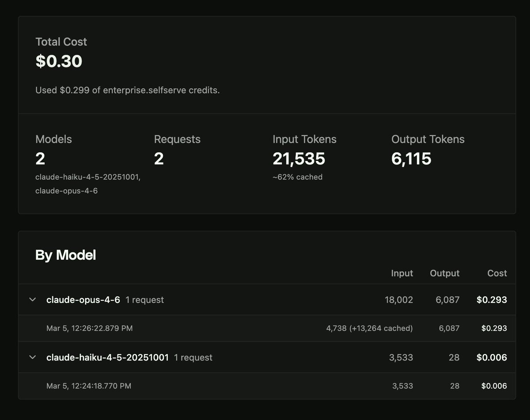Click the ~62% cached note
Viewport: 530px width, 420px height.
click(x=298, y=177)
